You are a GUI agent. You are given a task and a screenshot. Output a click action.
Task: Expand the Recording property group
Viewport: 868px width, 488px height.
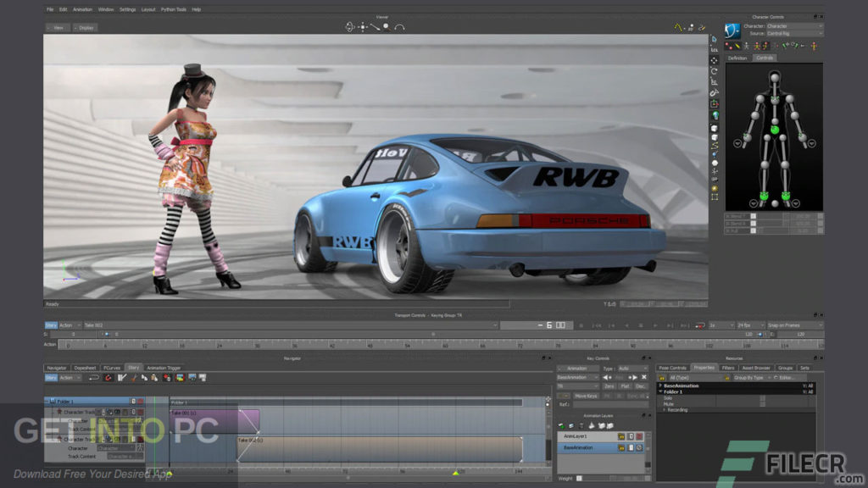pyautogui.click(x=665, y=410)
